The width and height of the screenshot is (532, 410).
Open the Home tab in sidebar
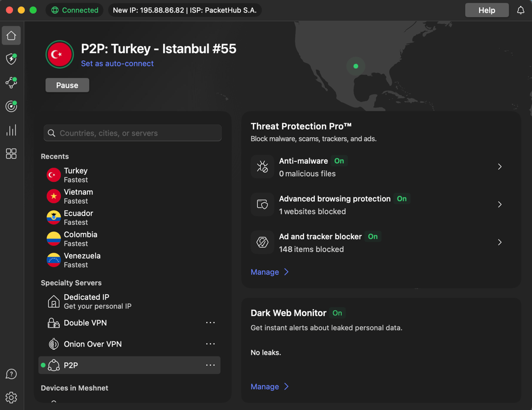coord(11,35)
